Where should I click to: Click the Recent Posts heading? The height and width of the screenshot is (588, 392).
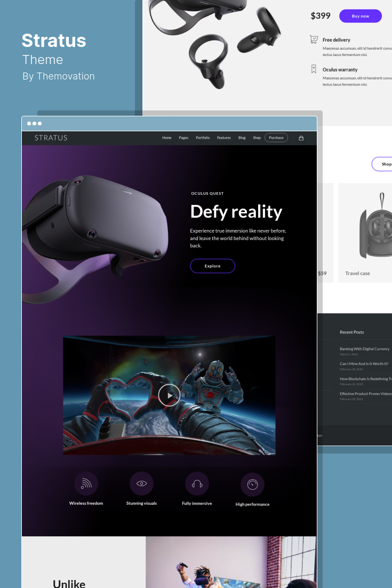(x=351, y=332)
